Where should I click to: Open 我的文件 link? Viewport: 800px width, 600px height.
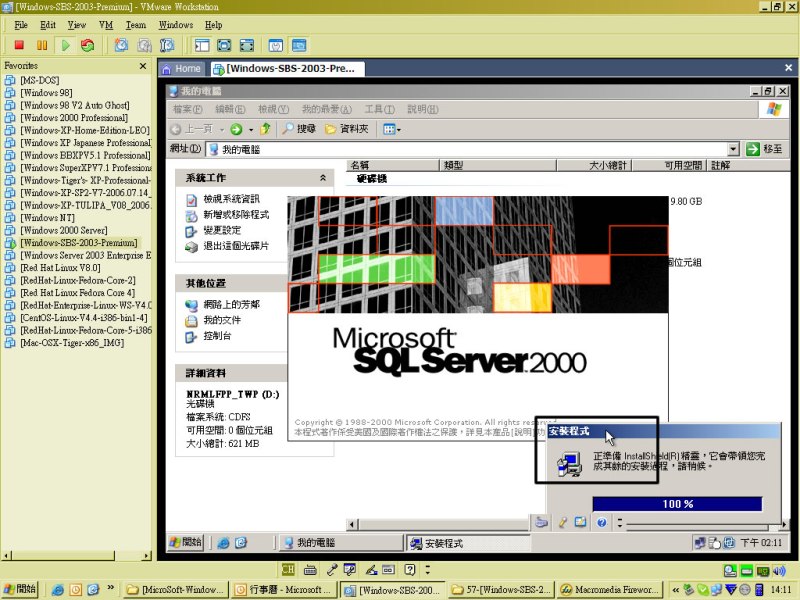(x=222, y=320)
